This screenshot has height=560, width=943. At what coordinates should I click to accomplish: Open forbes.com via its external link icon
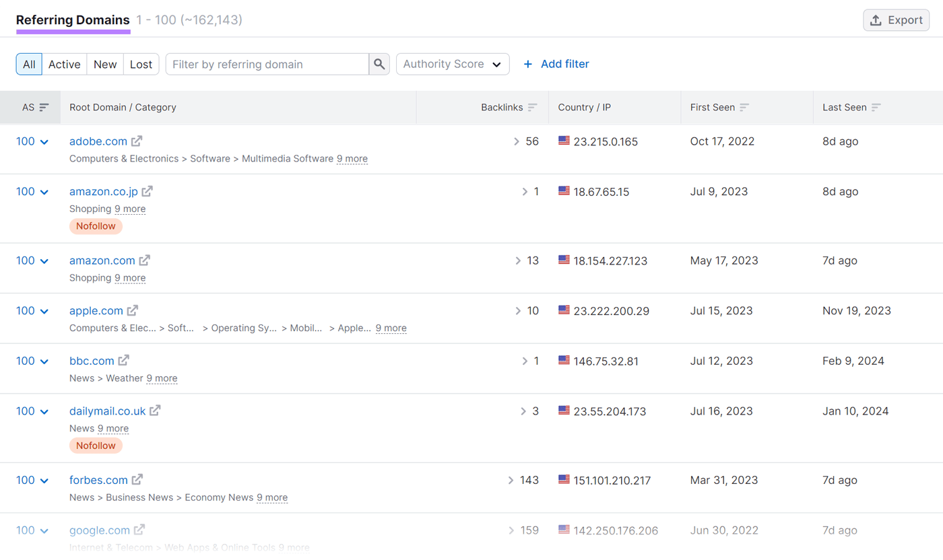point(137,480)
